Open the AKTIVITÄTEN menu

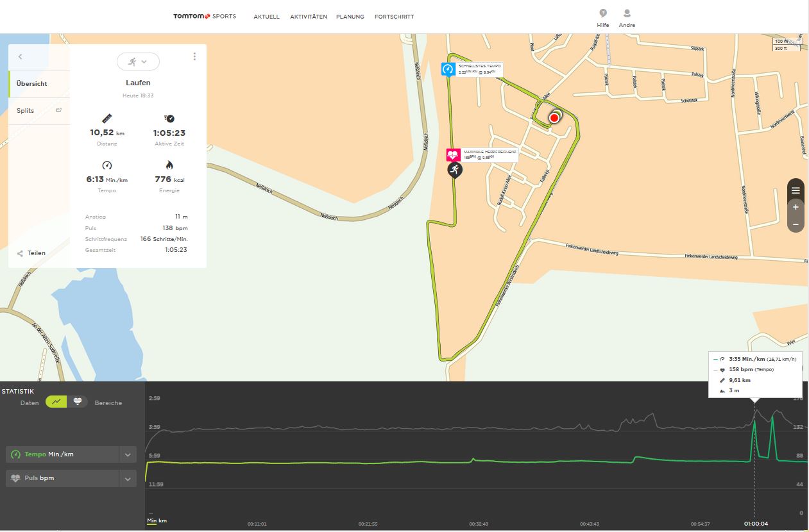click(x=308, y=17)
